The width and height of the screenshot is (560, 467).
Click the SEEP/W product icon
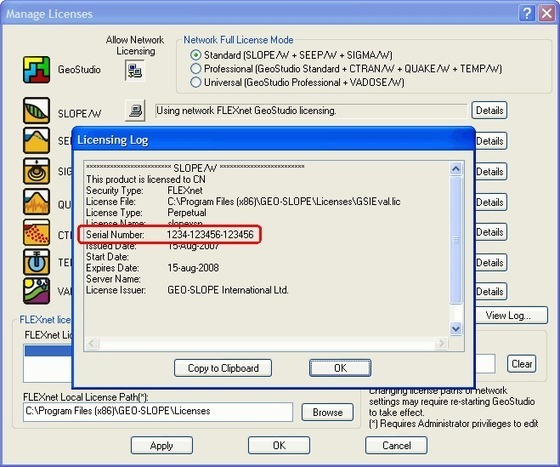(36, 141)
